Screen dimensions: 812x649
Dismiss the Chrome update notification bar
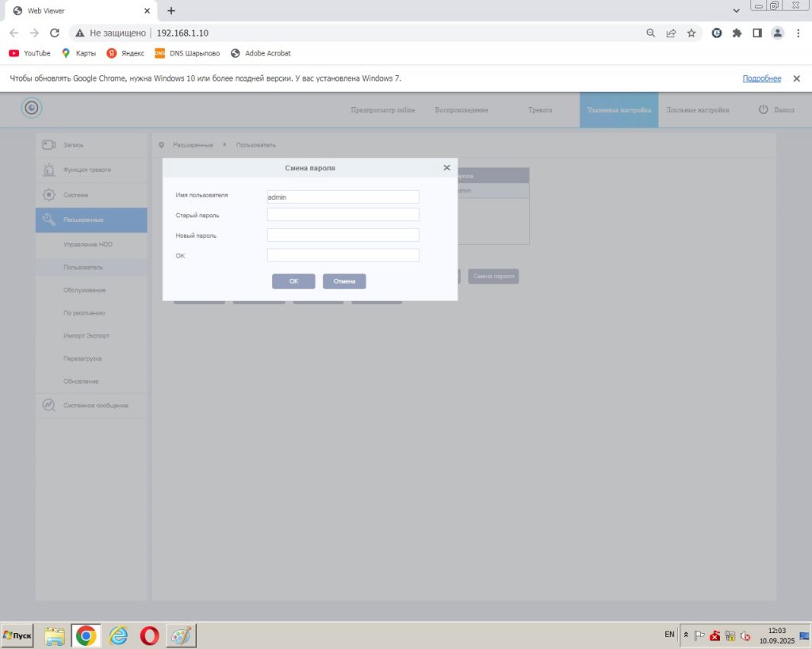point(796,78)
